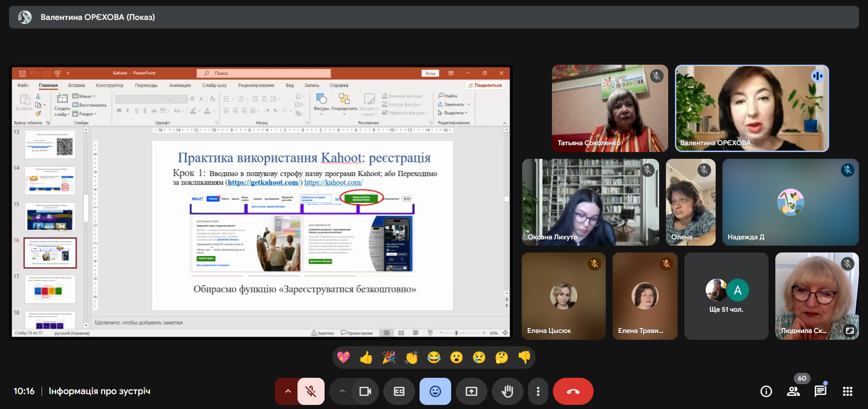Click the heart emoji reaction
The height and width of the screenshot is (409, 868).
344,358
